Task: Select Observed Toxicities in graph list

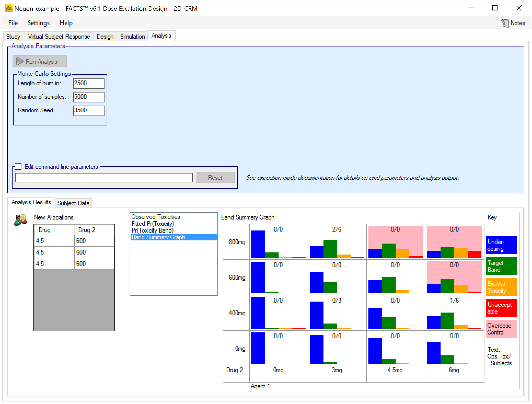Action: click(x=156, y=217)
